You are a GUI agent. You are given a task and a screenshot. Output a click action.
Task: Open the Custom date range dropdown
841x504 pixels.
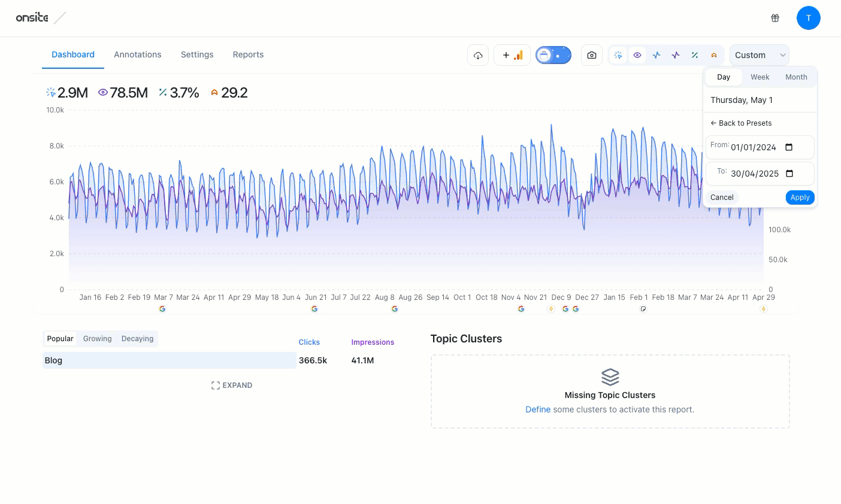click(x=759, y=55)
